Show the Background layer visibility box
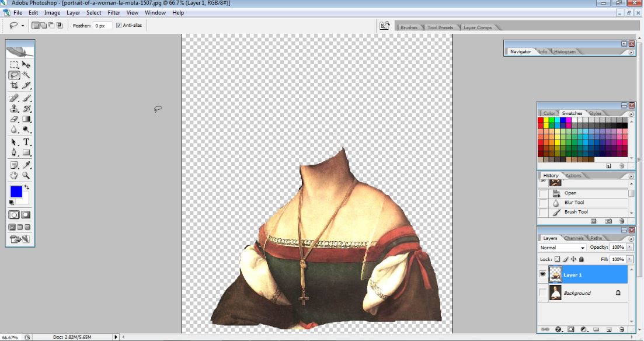Image resolution: width=644 pixels, height=341 pixels. 542,293
